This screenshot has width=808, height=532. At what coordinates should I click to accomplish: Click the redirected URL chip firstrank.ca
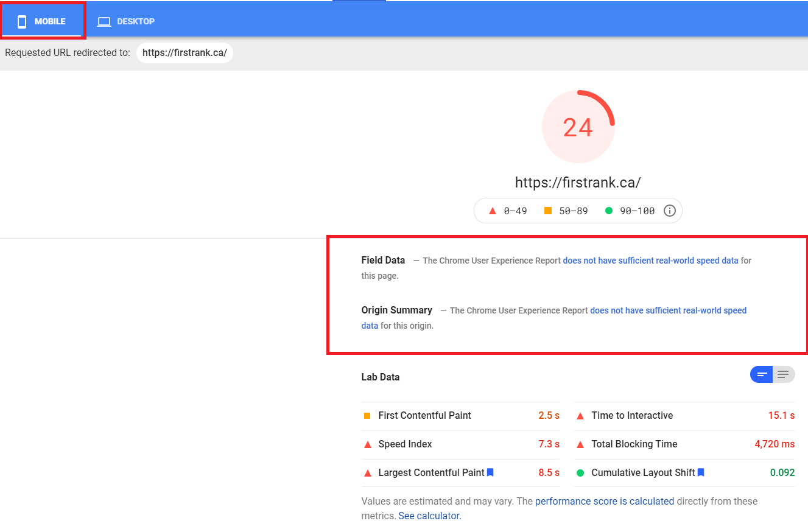pyautogui.click(x=184, y=53)
